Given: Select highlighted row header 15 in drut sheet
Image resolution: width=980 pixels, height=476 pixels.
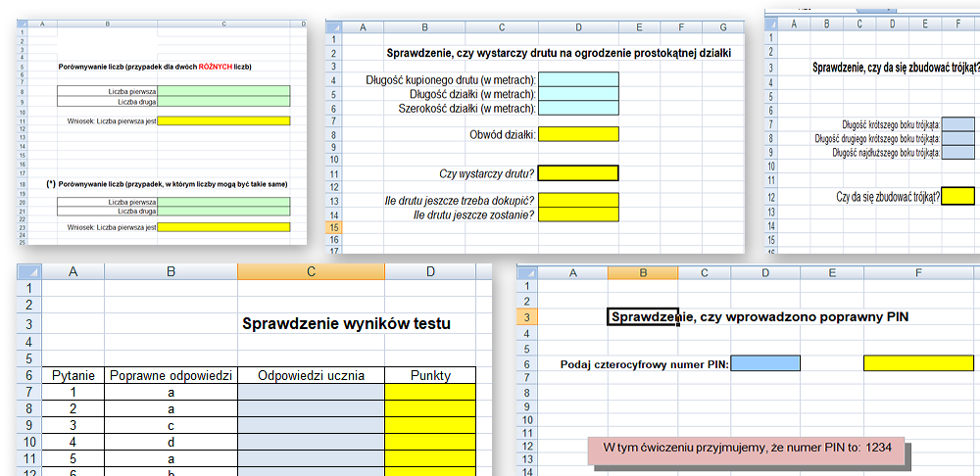Looking at the screenshot, I should (x=334, y=227).
